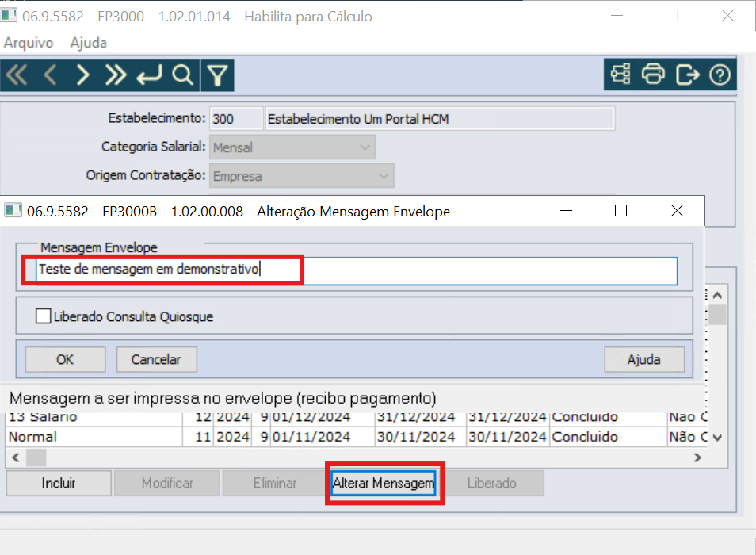Viewport: 756px width, 555px height.
Task: Toggle Liberado Consulta Quiosque checkbox
Action: (x=43, y=316)
